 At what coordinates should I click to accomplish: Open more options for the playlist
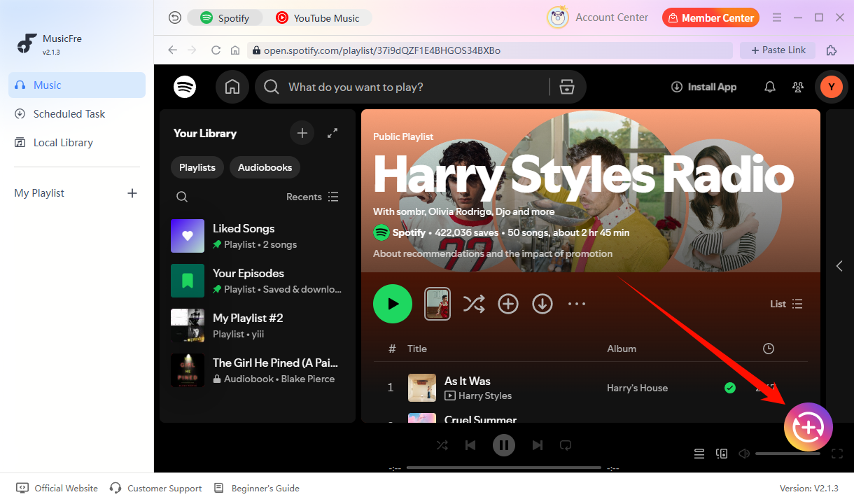[x=577, y=304]
